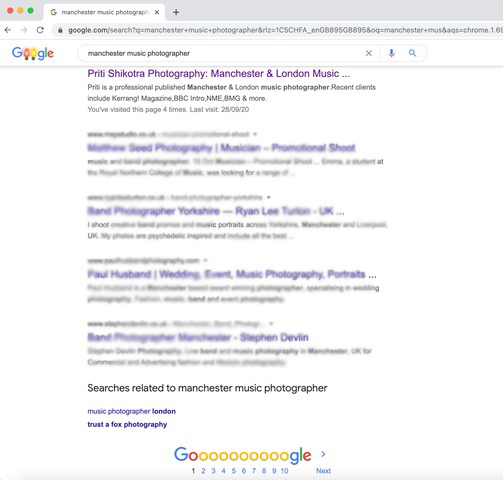Viewport: 503px width, 480px height.
Task: Clear the search box with X icon
Action: pyautogui.click(x=369, y=53)
